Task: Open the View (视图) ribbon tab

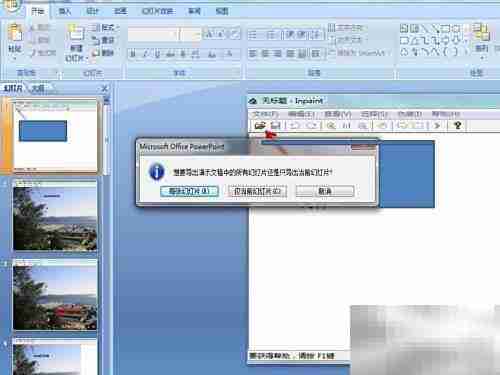Action: point(222,11)
